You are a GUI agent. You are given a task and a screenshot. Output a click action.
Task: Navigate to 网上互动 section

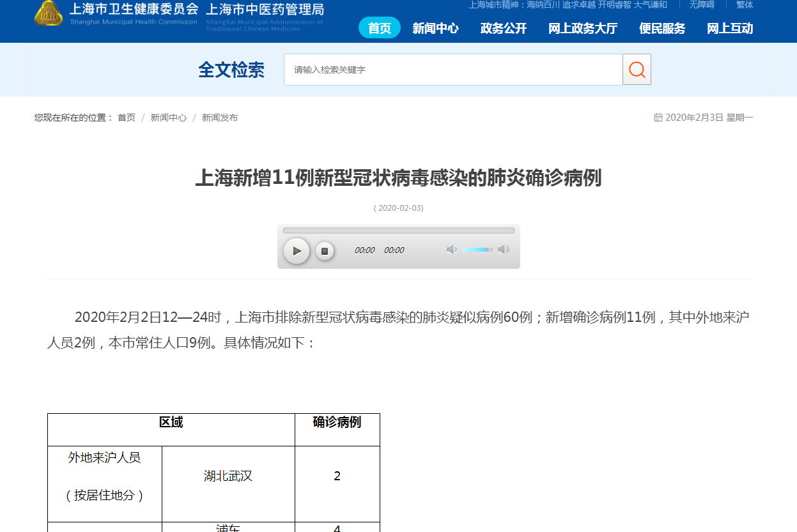coord(730,28)
